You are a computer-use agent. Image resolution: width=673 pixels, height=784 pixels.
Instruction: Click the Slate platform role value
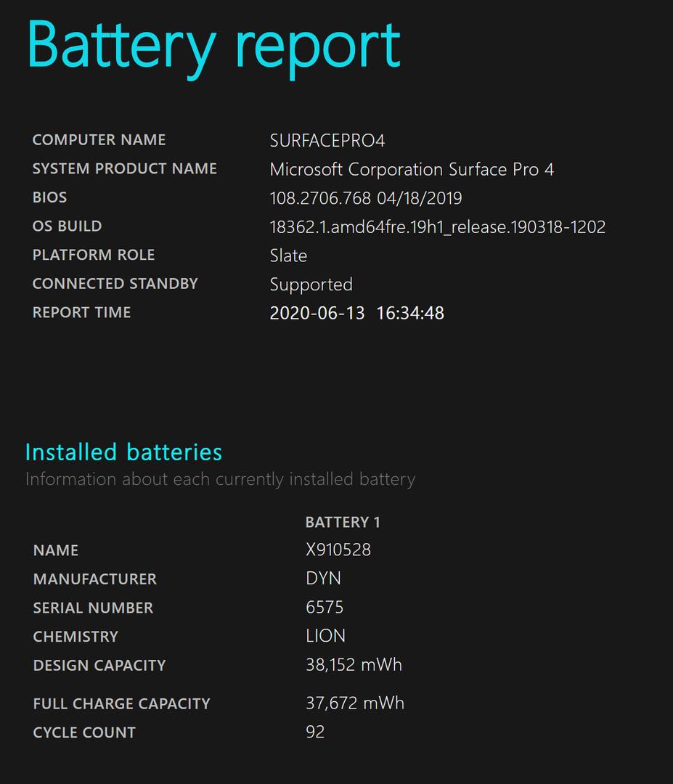[288, 256]
